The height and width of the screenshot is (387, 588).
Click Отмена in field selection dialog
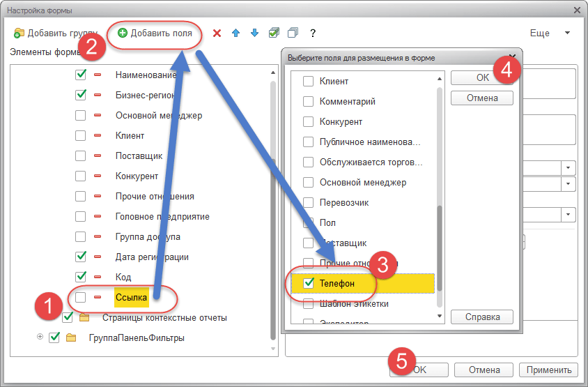click(482, 98)
